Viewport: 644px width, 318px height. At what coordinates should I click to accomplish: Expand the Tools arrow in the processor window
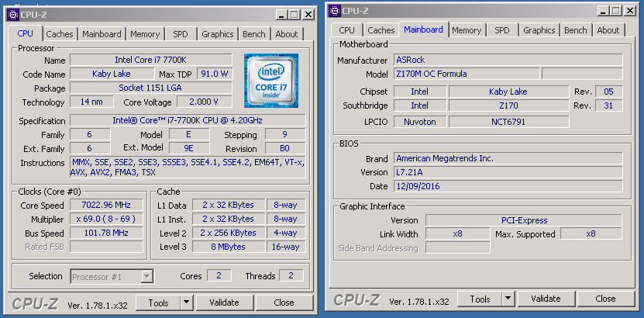point(186,302)
